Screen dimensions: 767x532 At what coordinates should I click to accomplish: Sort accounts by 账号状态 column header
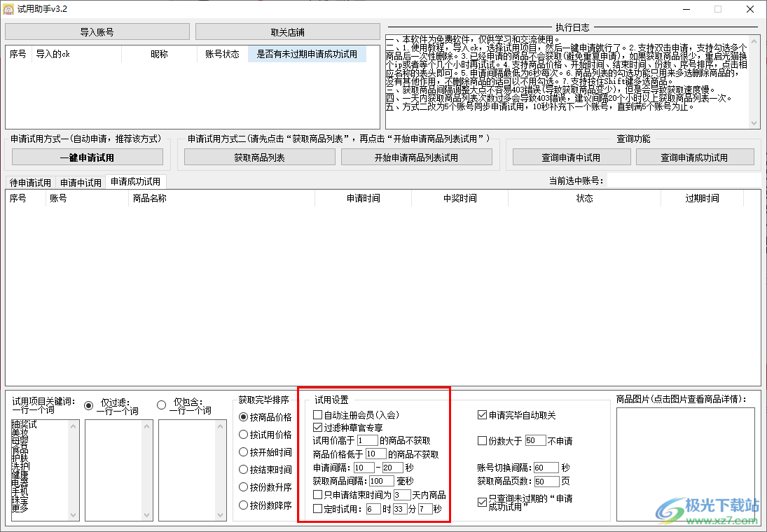coord(223,54)
